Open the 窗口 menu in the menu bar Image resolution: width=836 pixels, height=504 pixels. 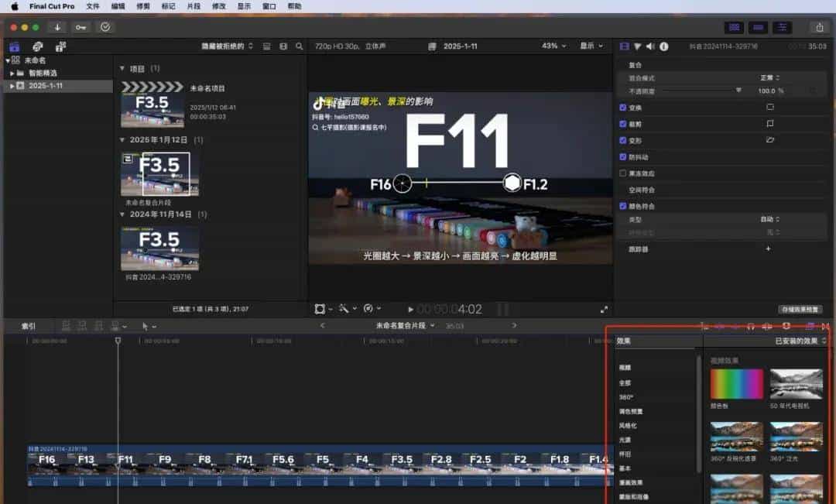point(268,6)
